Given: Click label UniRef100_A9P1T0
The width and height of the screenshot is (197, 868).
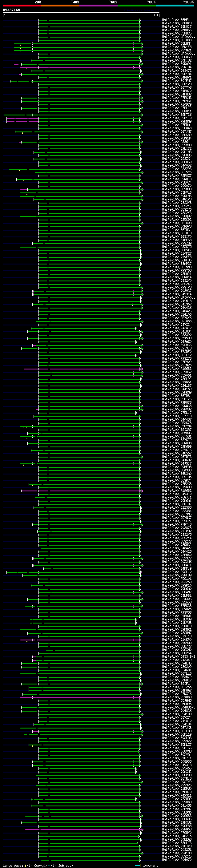Looking at the screenshot, I should click(x=177, y=118).
